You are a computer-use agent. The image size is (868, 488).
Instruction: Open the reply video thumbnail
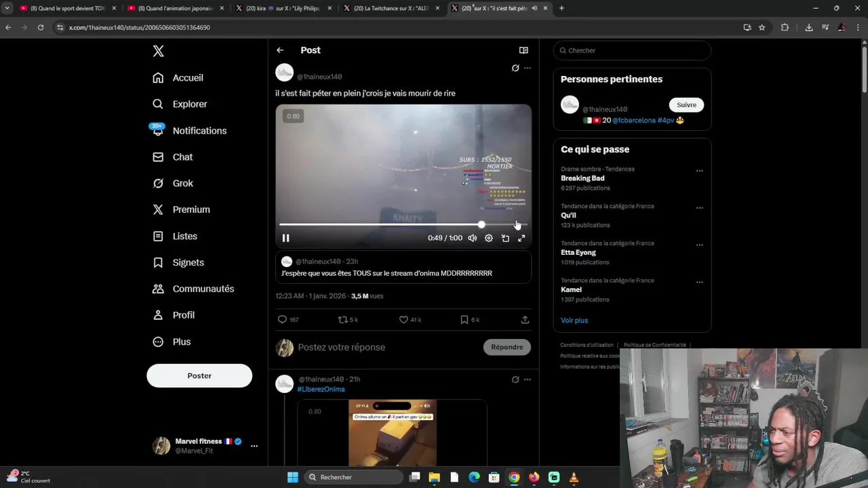pos(393,433)
